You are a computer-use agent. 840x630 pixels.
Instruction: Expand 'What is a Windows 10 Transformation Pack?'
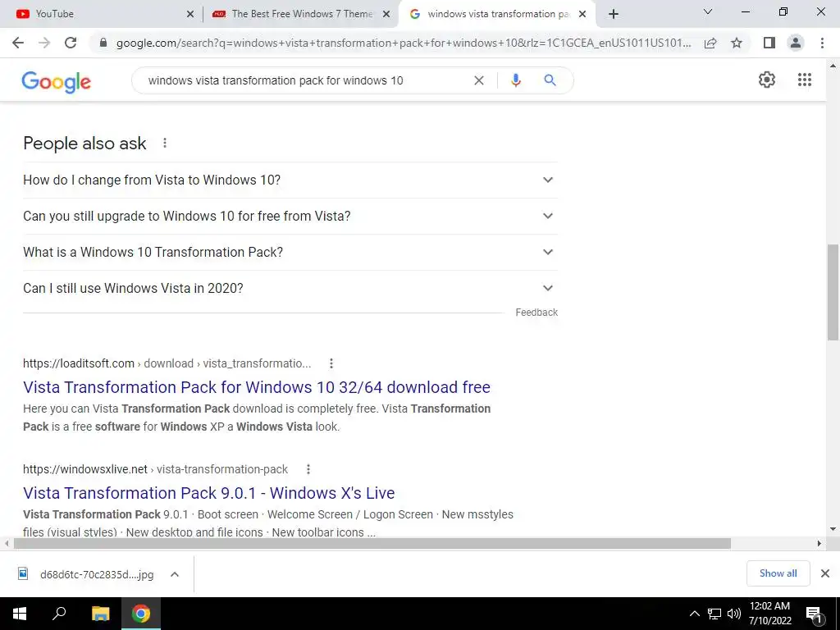290,252
